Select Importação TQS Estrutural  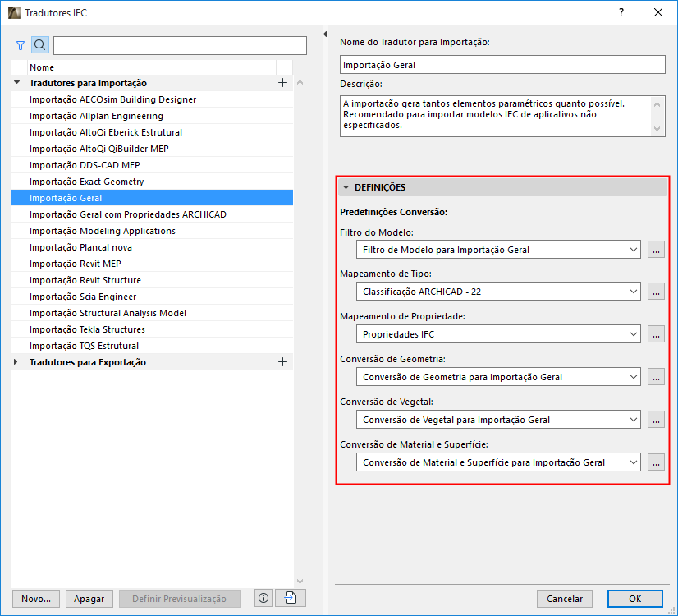tap(152, 346)
